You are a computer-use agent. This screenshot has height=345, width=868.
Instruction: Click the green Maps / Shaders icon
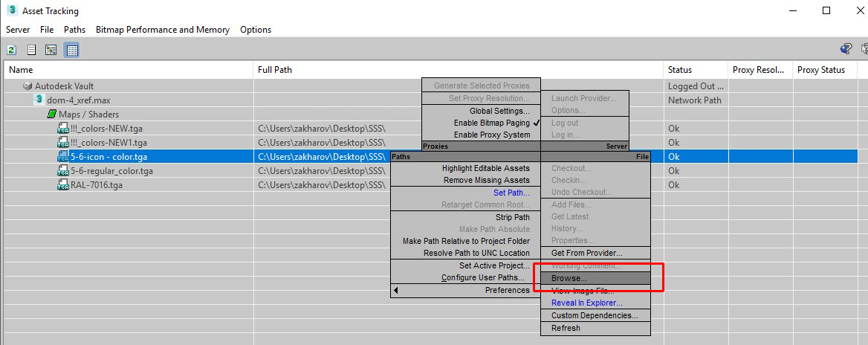pos(51,114)
